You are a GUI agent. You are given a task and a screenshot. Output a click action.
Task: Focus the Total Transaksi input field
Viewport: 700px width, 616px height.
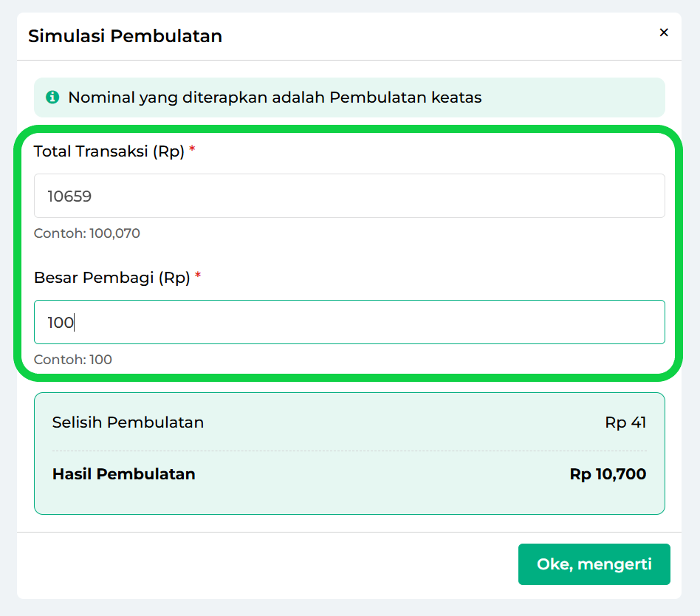click(349, 196)
